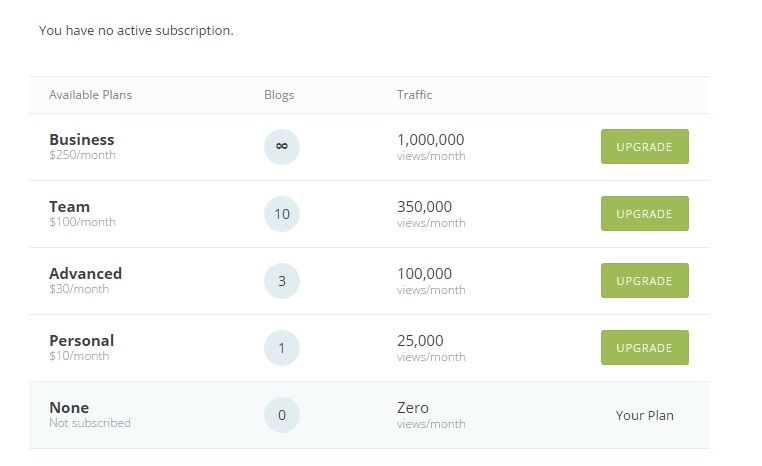This screenshot has width=762, height=466.
Task: Click the 1,000,000 views/month traffic value
Action: click(431, 147)
